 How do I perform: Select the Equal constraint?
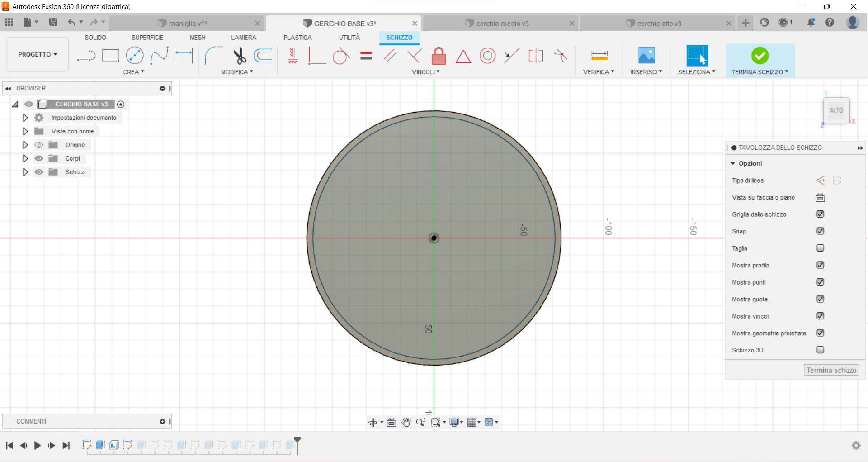point(366,56)
